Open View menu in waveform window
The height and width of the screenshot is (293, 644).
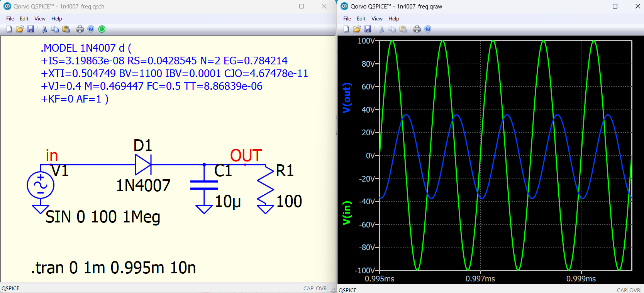click(377, 19)
